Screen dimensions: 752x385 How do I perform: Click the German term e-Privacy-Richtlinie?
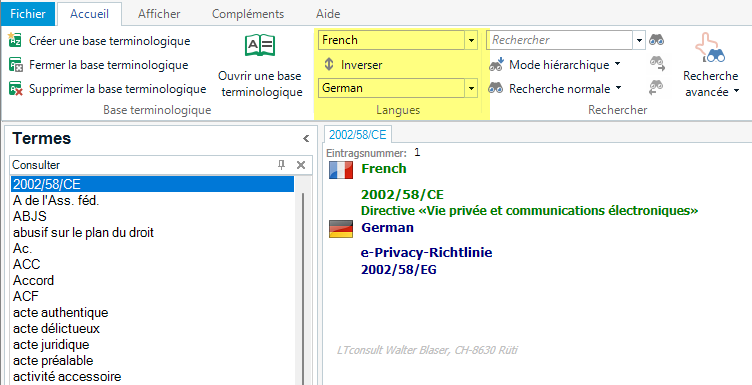427,253
